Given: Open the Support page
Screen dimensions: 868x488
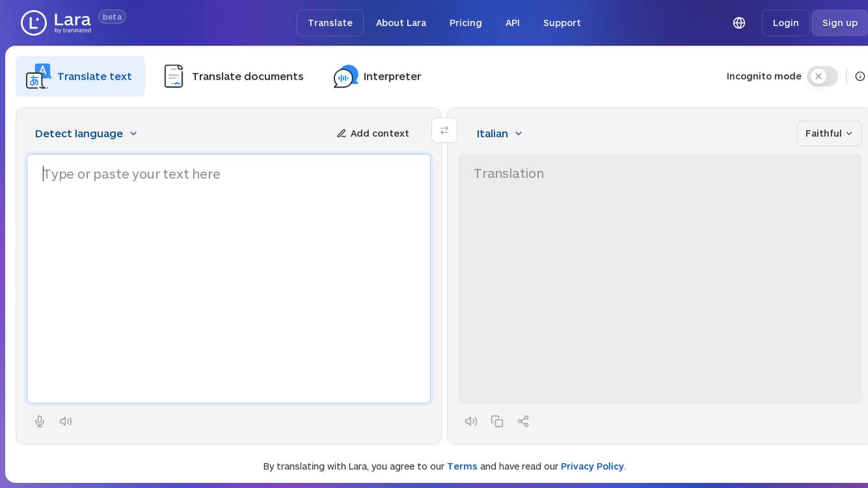Looking at the screenshot, I should click(x=562, y=23).
